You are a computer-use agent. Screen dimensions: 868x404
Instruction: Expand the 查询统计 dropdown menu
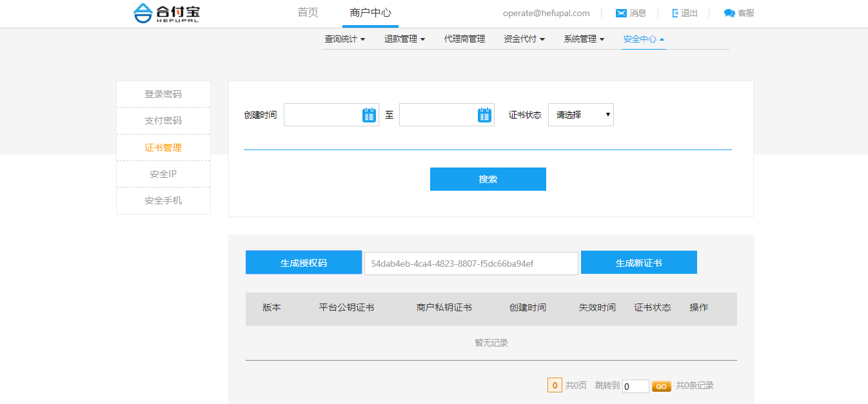[x=344, y=39]
